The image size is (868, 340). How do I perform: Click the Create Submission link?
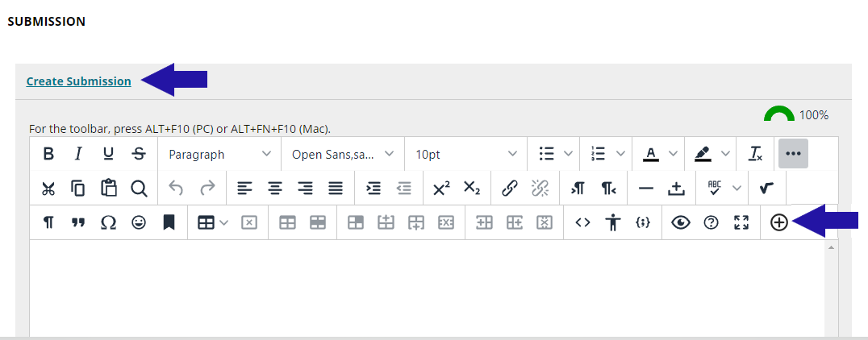[78, 81]
